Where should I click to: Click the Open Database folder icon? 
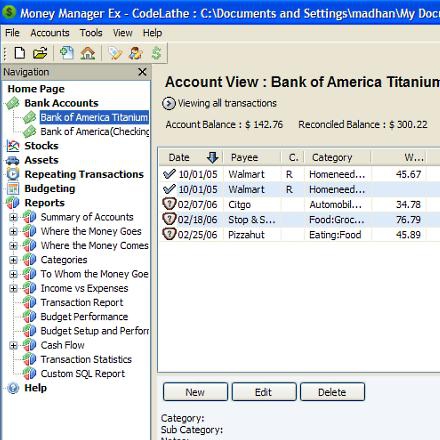pos(40,53)
